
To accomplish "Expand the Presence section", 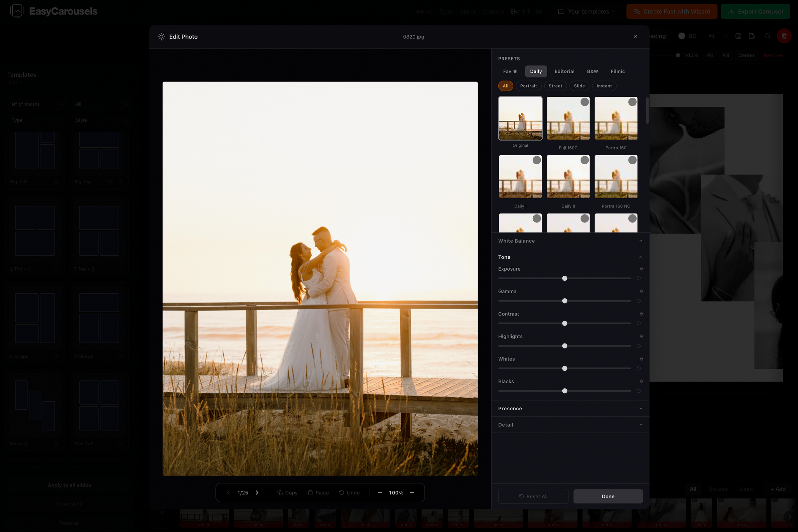I will pyautogui.click(x=570, y=409).
